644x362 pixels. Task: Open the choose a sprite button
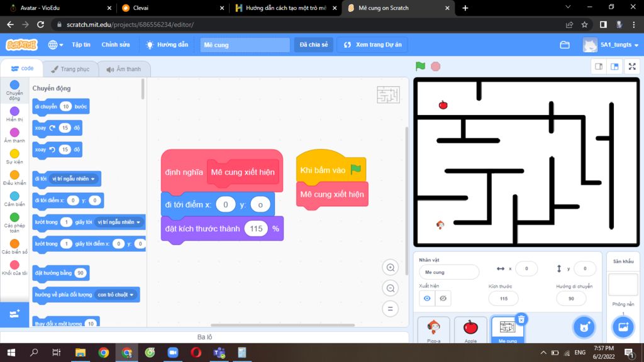click(584, 327)
